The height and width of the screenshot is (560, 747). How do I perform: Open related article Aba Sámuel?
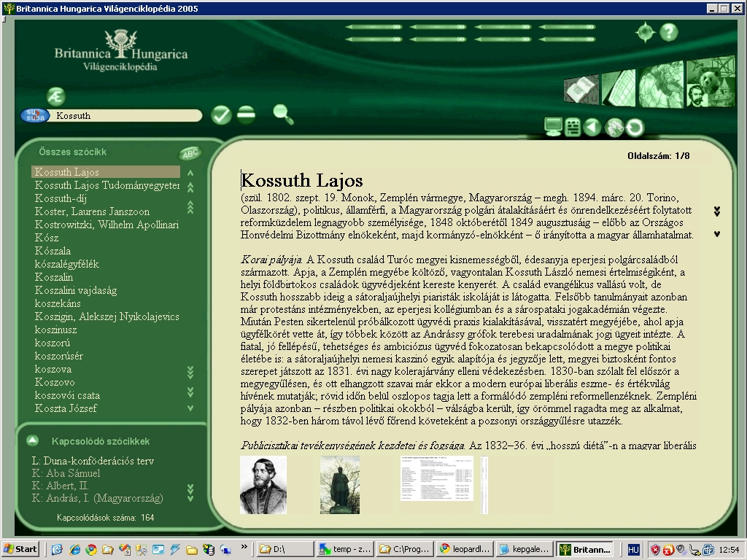tap(66, 472)
